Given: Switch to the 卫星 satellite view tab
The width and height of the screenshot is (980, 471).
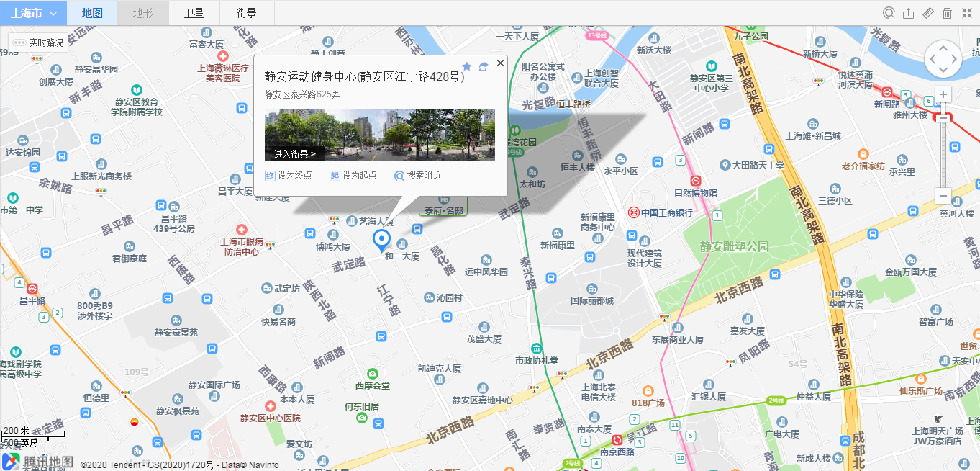Looking at the screenshot, I should (194, 13).
